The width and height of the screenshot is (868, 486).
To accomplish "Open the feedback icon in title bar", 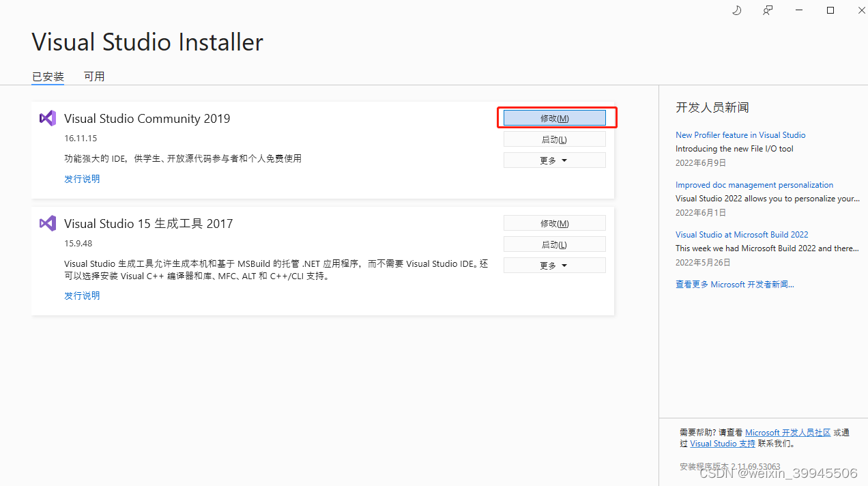I will click(768, 10).
